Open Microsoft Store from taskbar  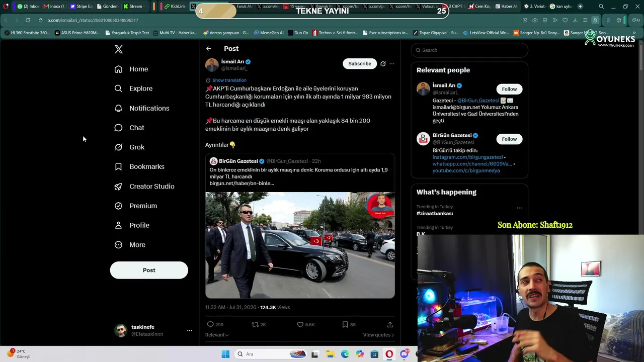click(x=374, y=354)
